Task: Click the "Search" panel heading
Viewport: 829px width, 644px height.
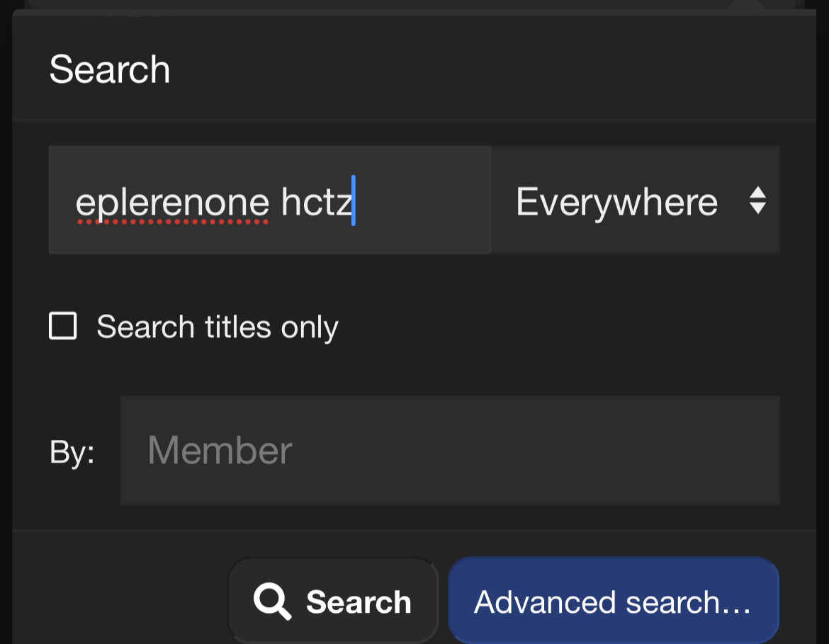Action: click(x=110, y=69)
